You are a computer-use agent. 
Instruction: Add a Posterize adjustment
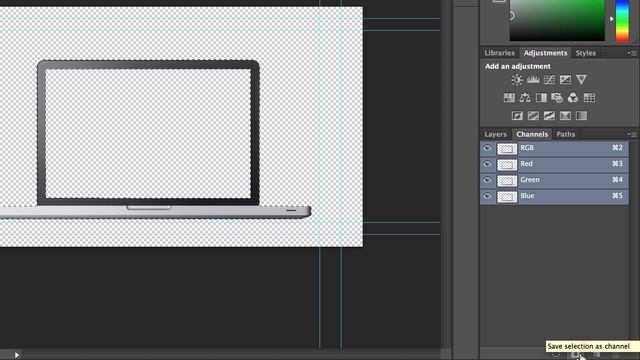(x=533, y=116)
